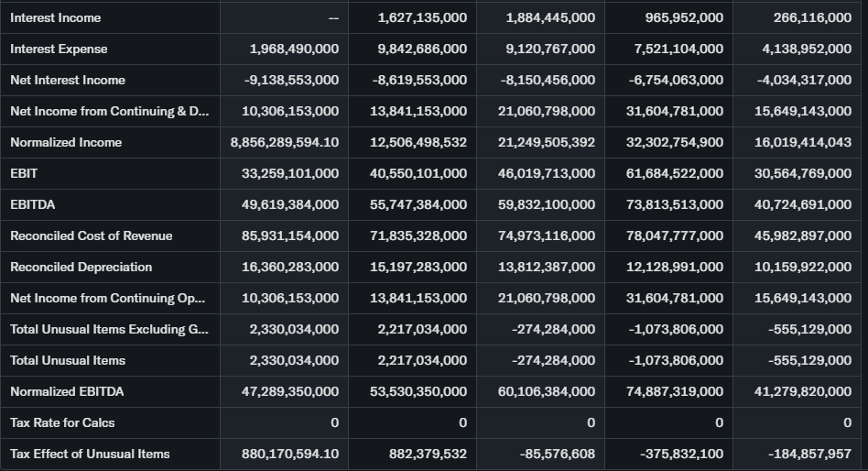Click the Net Interest Income value -4,034,317,000
Viewport: 868px width, 471px height.
click(805, 80)
